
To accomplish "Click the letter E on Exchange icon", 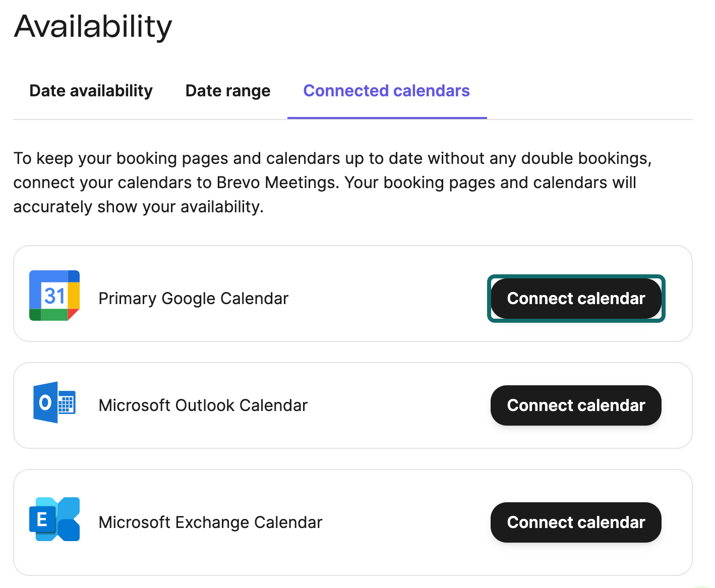I will point(42,519).
